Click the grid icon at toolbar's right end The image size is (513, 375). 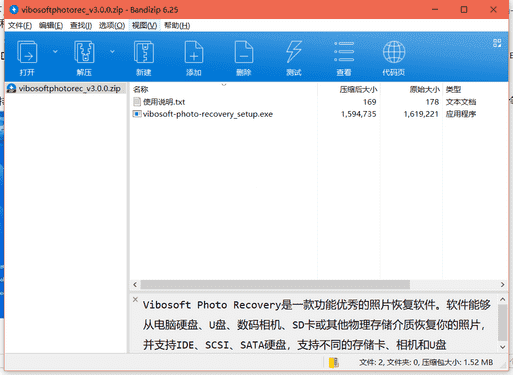(497, 43)
